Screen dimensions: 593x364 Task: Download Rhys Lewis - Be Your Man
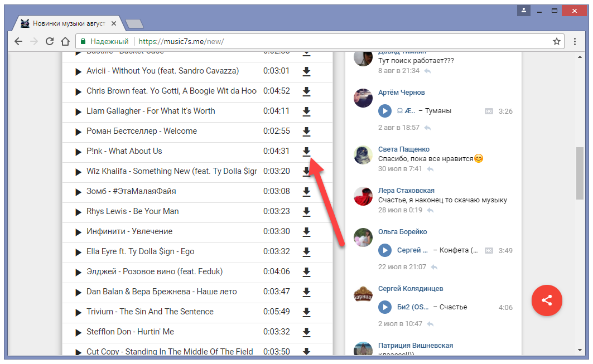(x=306, y=212)
